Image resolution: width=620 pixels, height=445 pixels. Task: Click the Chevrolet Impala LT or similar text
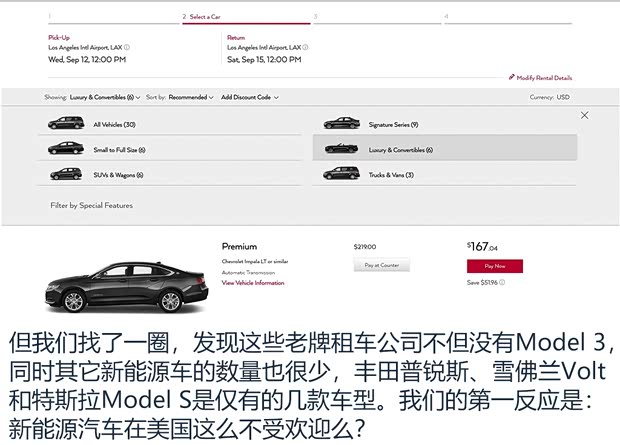[255, 261]
